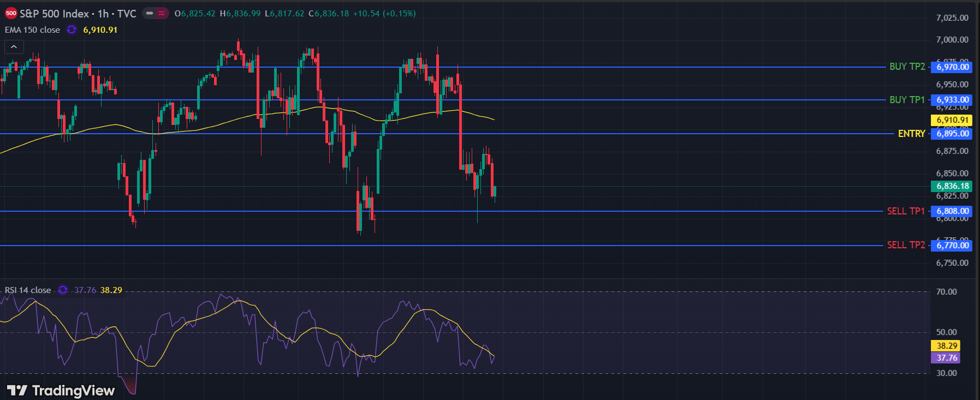980x400 pixels.
Task: Select the BUY TP2 horizontal line label
Action: 907,67
